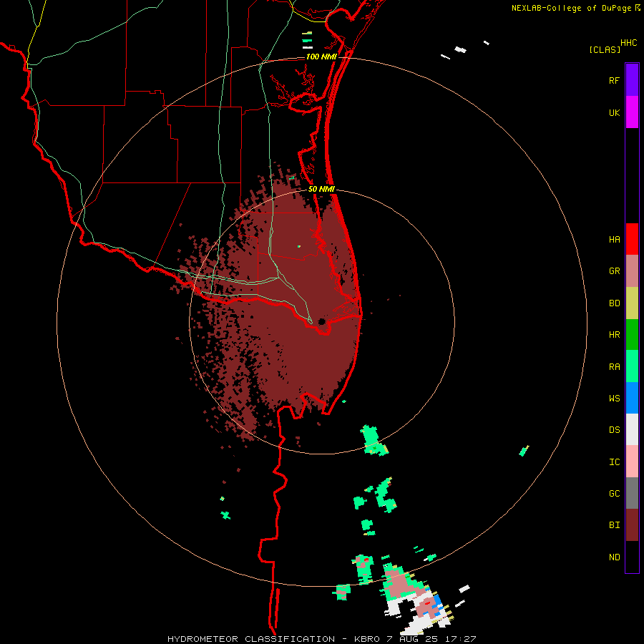
Task: Click the DS legend label
Action: (x=614, y=430)
